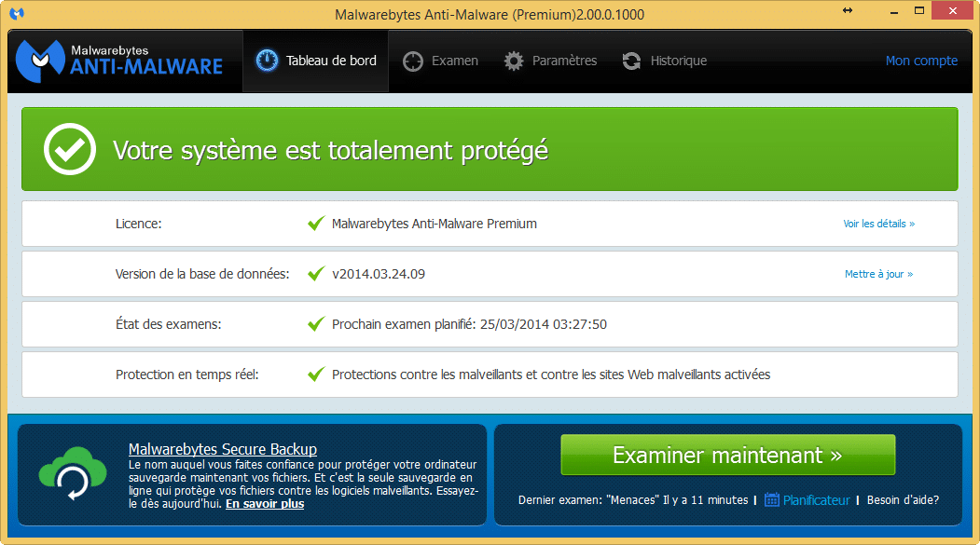Click 'Malwarebytes Anti-Malware Premium' licence text
This screenshot has height=545, width=980.
tap(435, 224)
